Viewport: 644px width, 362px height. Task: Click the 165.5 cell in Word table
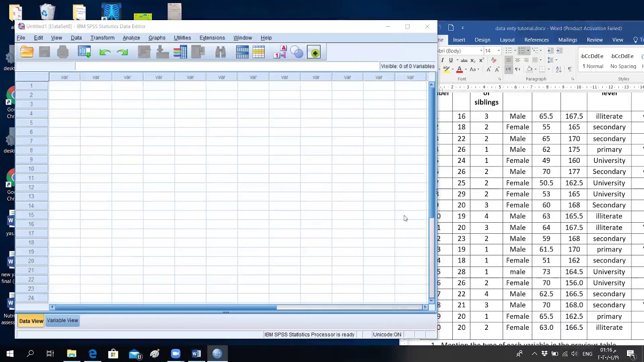point(574,216)
